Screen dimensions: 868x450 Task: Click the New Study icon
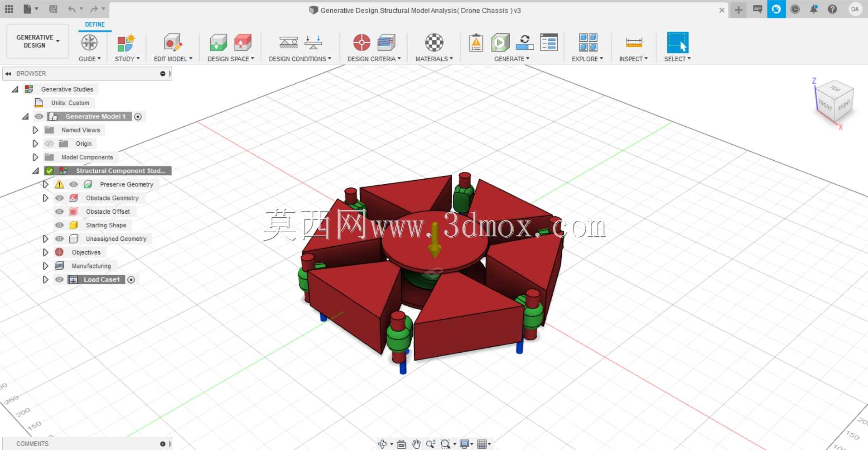(126, 43)
